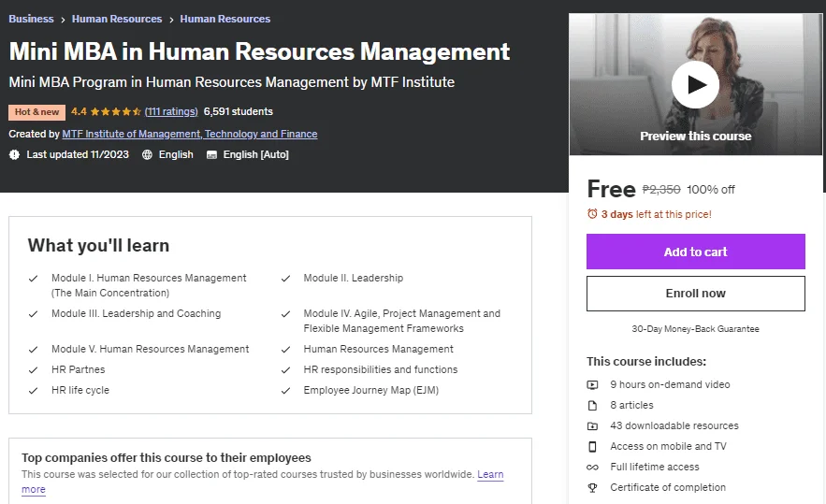Click the alert badge icon beside Last updated
The width and height of the screenshot is (826, 504).
[14, 154]
